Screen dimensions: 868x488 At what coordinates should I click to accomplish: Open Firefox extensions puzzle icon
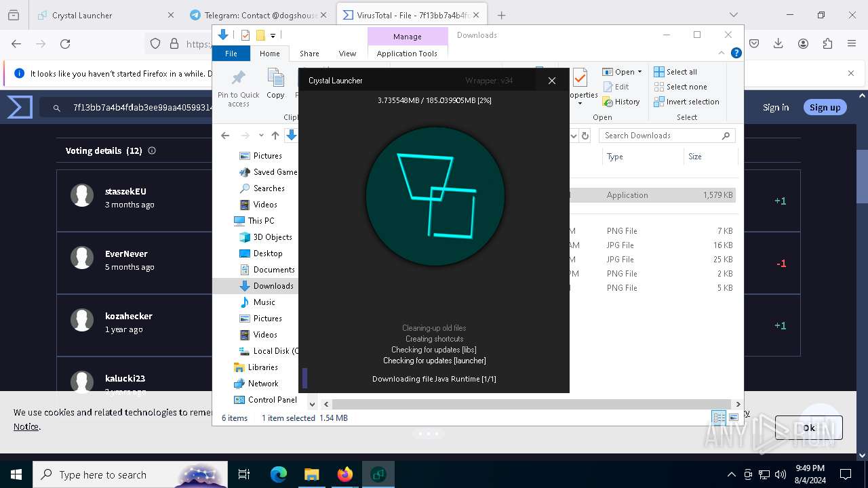pos(827,43)
